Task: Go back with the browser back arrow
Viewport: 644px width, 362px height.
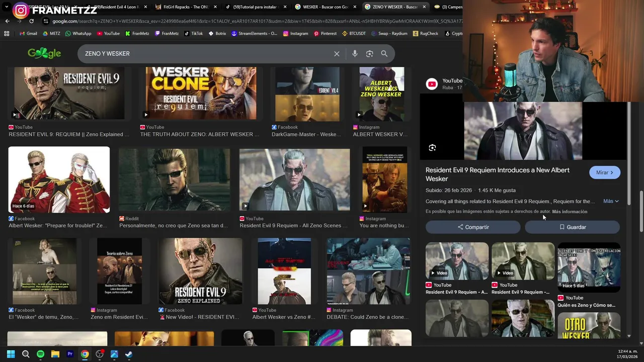Action: (7, 21)
